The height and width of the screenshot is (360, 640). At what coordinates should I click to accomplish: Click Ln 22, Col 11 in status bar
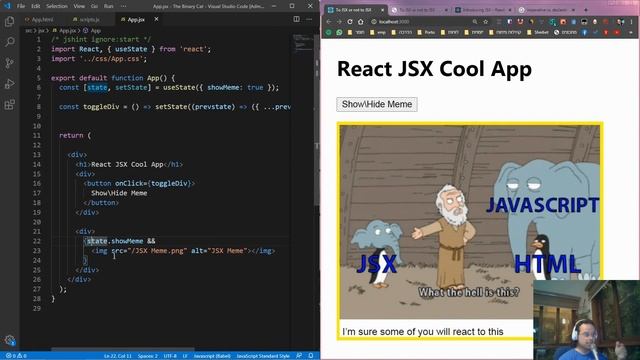pos(118,356)
